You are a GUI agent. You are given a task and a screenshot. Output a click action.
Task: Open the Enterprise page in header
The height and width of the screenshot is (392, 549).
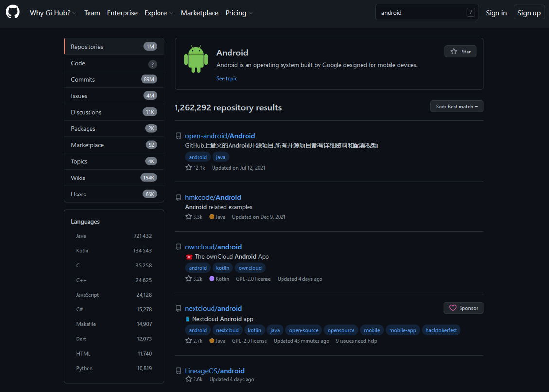(122, 13)
